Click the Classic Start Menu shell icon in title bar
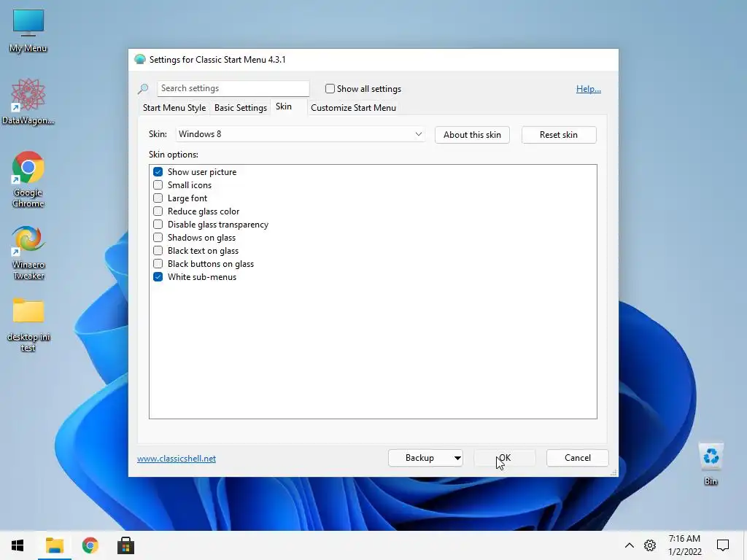 pos(139,60)
